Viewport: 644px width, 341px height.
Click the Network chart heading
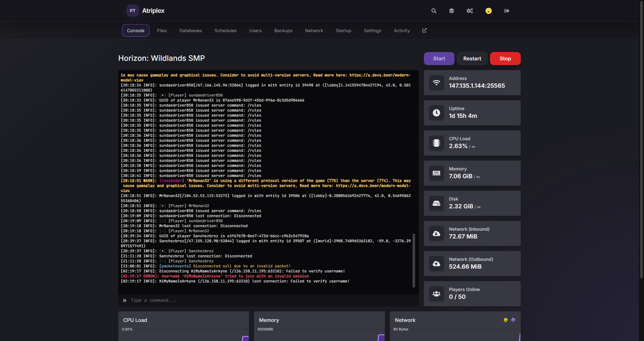[405, 320]
